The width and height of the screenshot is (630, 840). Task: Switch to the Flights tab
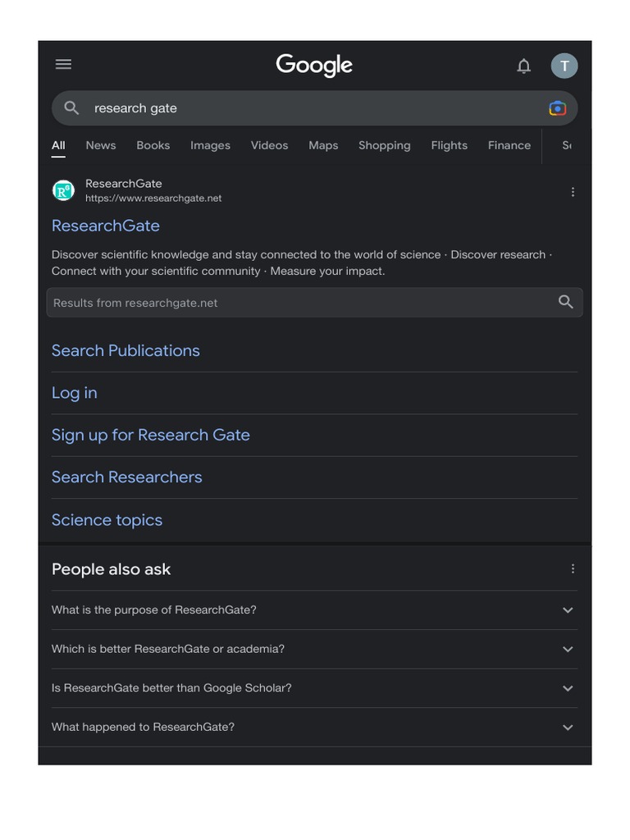[x=449, y=145]
